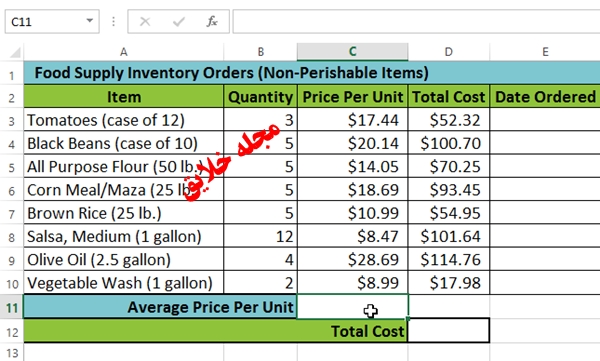Click the $101.64 total cost cell
Image resolution: width=600 pixels, height=361 pixels.
click(x=449, y=236)
